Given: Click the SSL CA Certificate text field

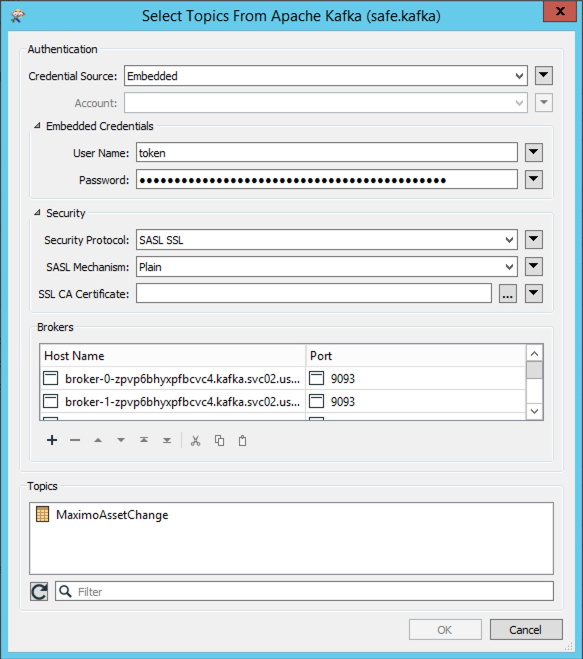Looking at the screenshot, I should (x=314, y=293).
